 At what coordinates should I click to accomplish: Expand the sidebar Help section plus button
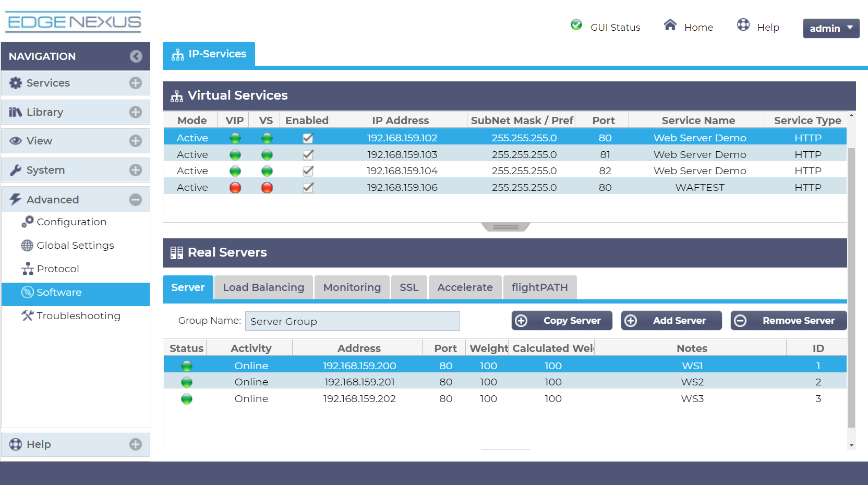point(136,444)
